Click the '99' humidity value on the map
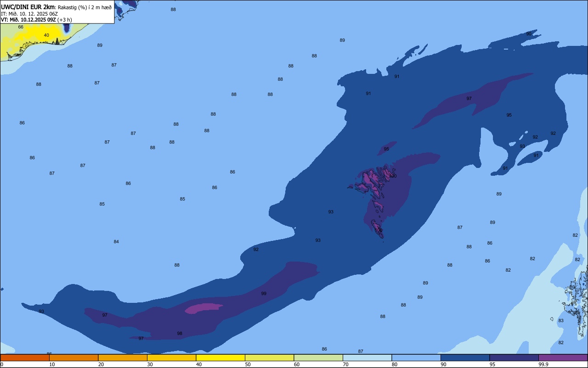The height and width of the screenshot is (368, 588). pyautogui.click(x=264, y=294)
